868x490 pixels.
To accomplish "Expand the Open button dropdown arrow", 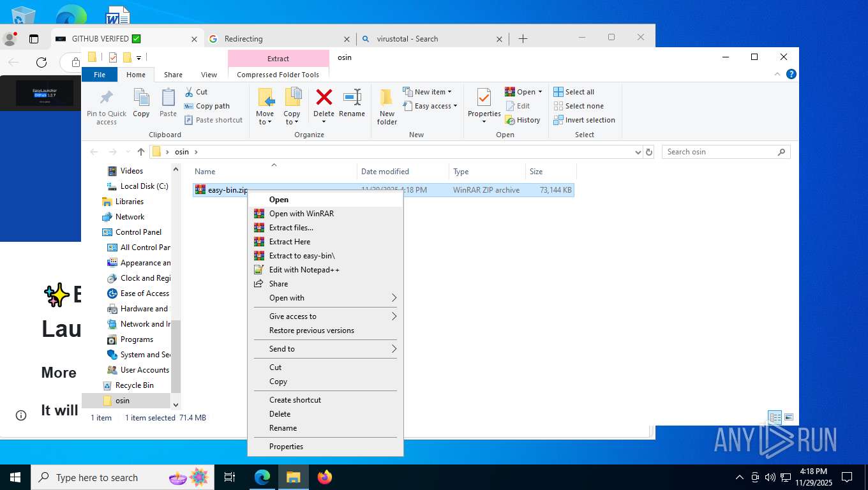I will point(540,92).
